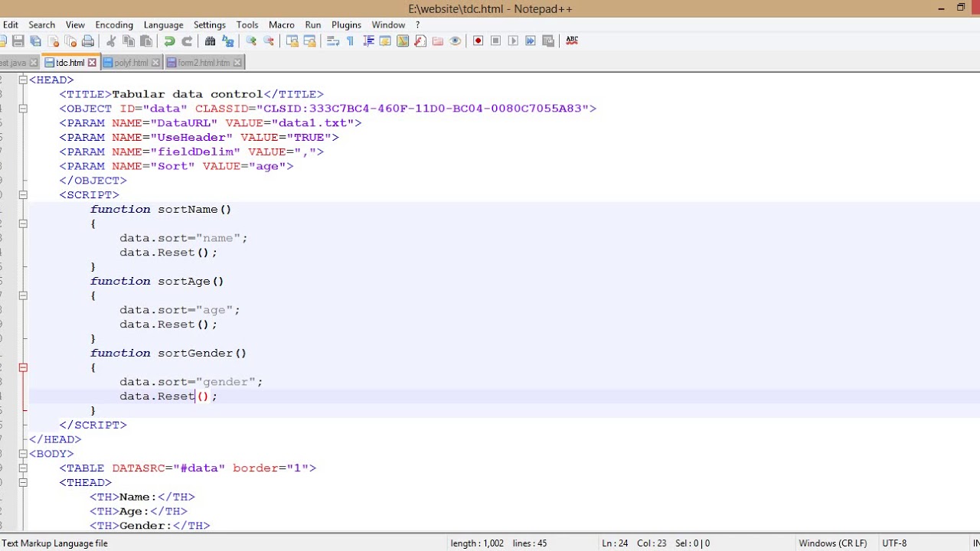Click the Synchronize Horizontal Scrolling icon
Viewport: 980px width, 551px height.
tap(309, 41)
